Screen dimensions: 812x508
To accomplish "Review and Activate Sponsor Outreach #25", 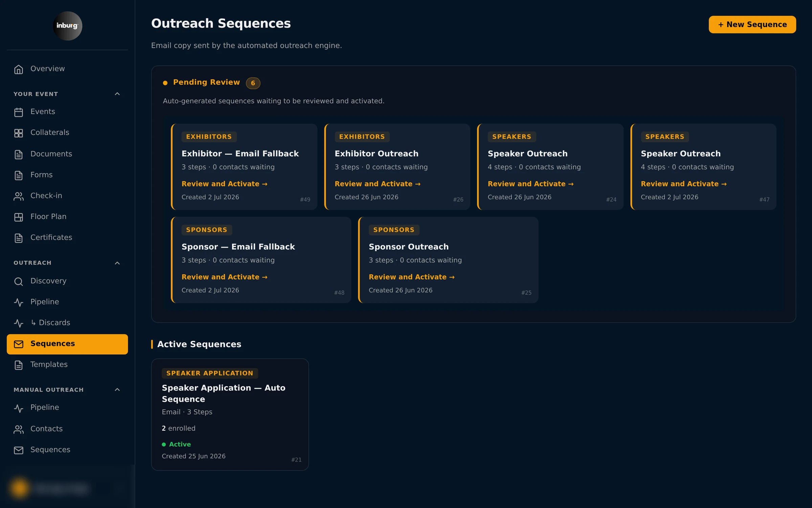I will [x=411, y=277].
